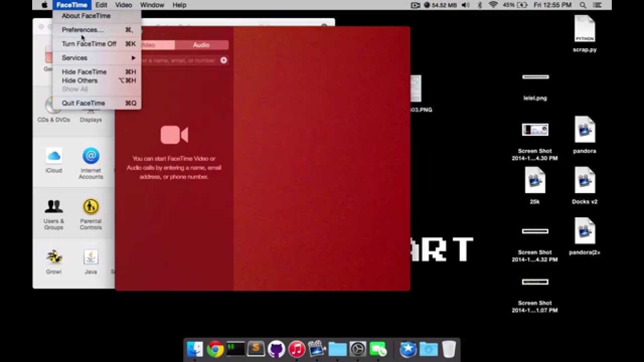
Task: Open the Trash in the dock
Action: click(x=449, y=349)
